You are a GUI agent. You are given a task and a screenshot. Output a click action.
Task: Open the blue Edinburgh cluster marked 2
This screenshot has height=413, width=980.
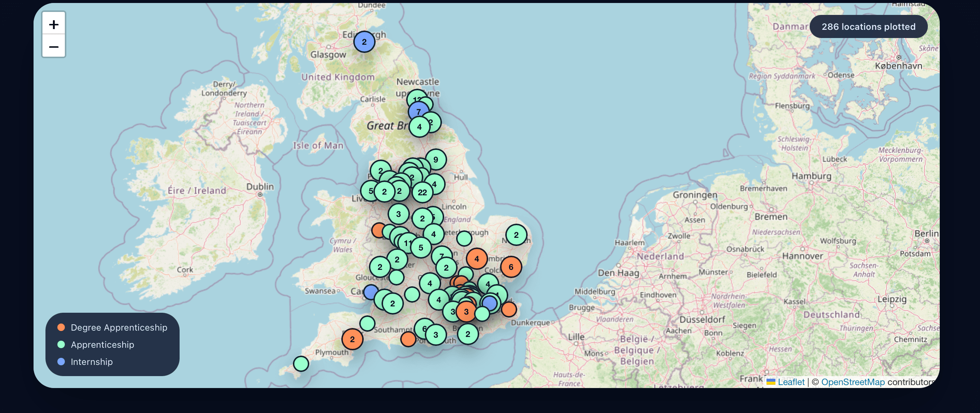pos(364,42)
